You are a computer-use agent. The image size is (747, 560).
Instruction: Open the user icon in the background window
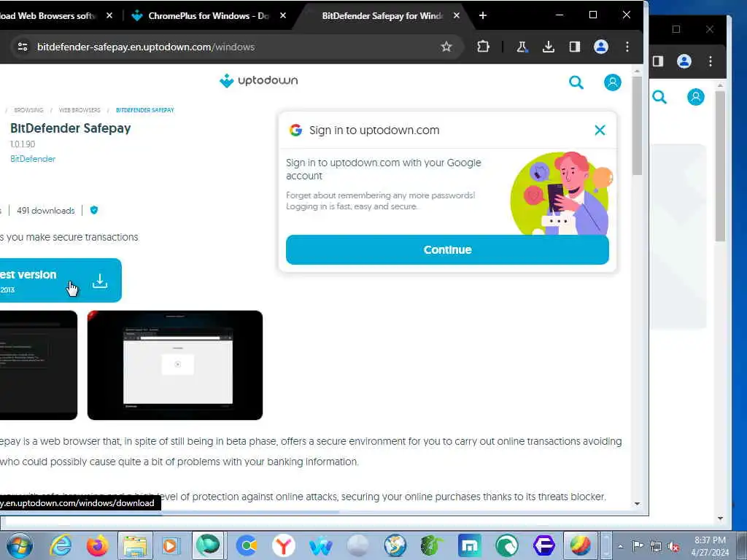pos(695,97)
